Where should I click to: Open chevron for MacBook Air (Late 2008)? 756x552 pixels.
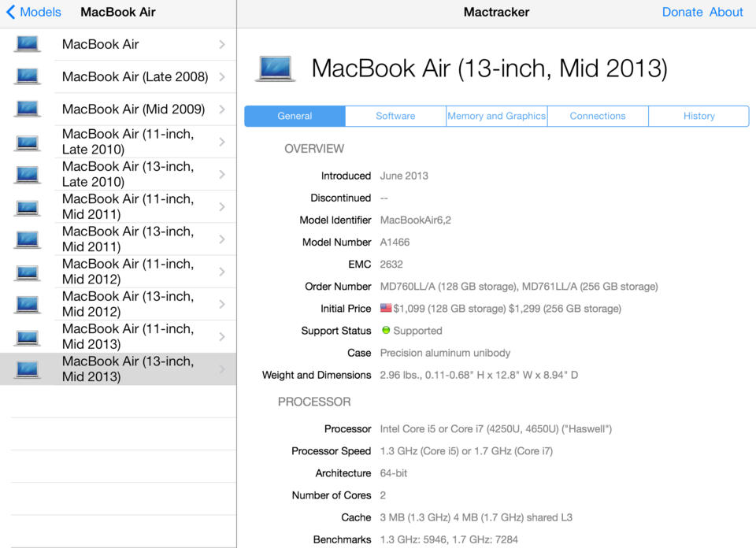(222, 77)
